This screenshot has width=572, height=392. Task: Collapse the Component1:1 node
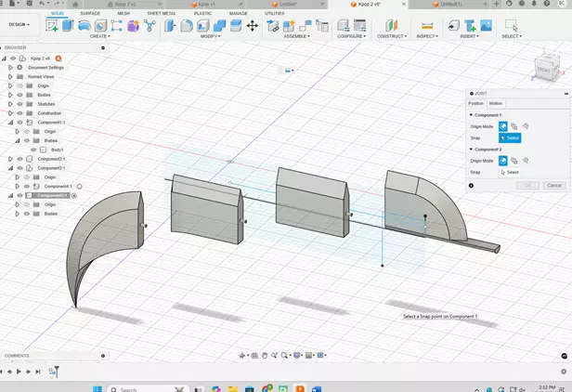click(10, 123)
